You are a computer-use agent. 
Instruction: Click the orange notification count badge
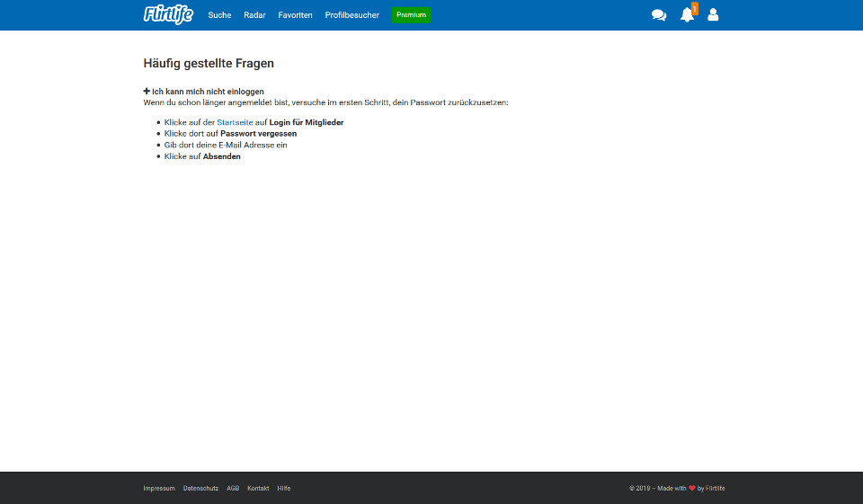[x=694, y=9]
